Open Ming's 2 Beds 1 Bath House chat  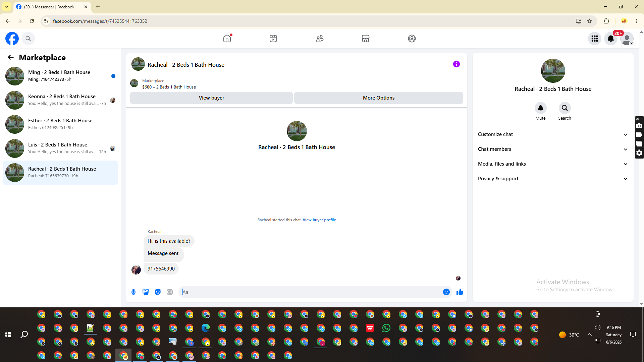click(x=60, y=76)
